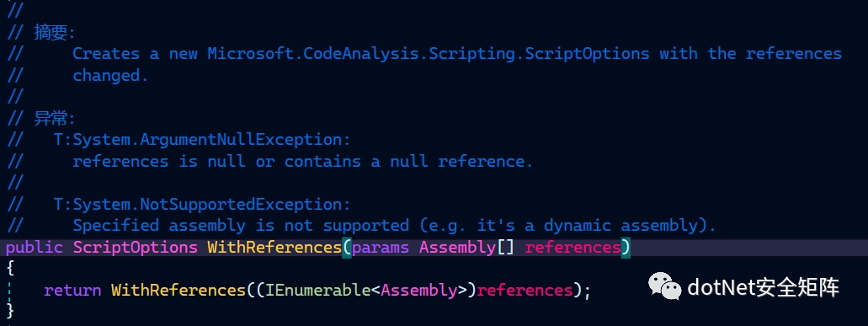Click the 异常 comment heading

(51, 119)
